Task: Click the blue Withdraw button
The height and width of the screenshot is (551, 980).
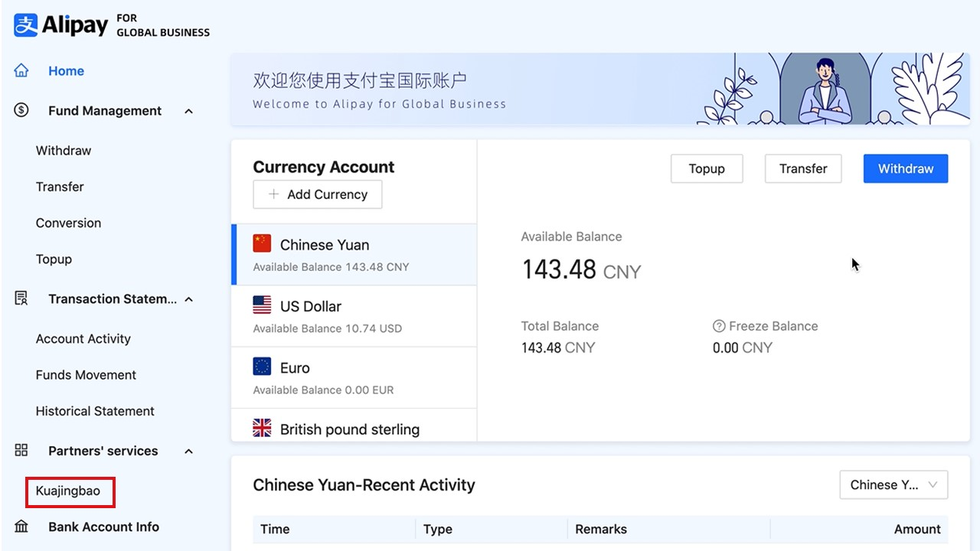Action: tap(906, 168)
